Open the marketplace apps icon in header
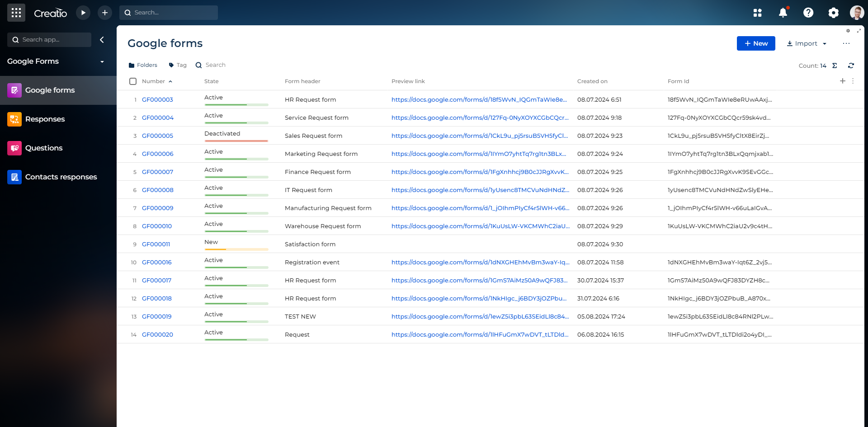Screen dimensions: 868x427 click(758, 13)
